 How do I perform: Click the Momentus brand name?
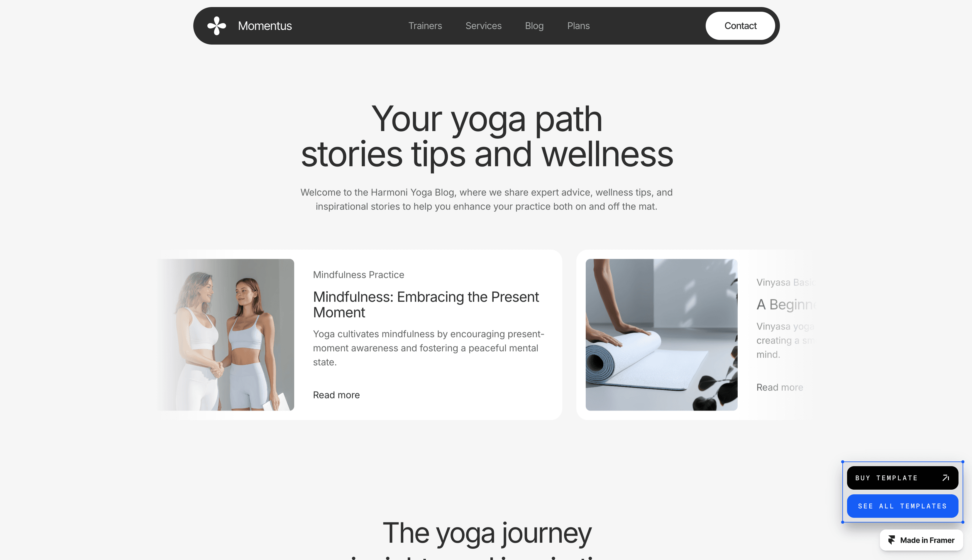(x=265, y=26)
